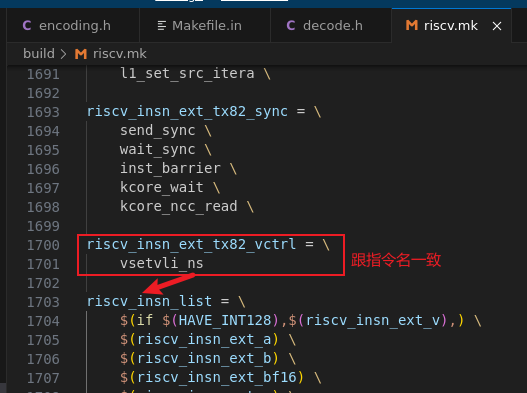Click line number 1700
This screenshot has height=393, width=527.
point(43,245)
